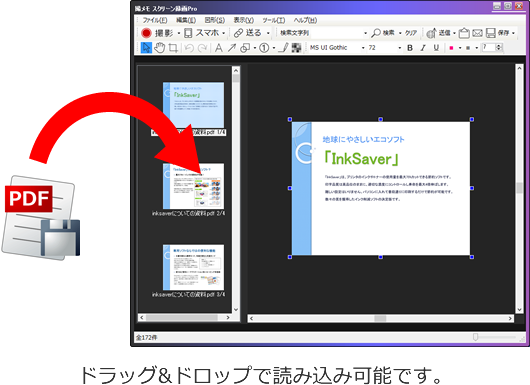Activate the hand pan tool
This screenshot has width=530, height=385.
pos(160,48)
